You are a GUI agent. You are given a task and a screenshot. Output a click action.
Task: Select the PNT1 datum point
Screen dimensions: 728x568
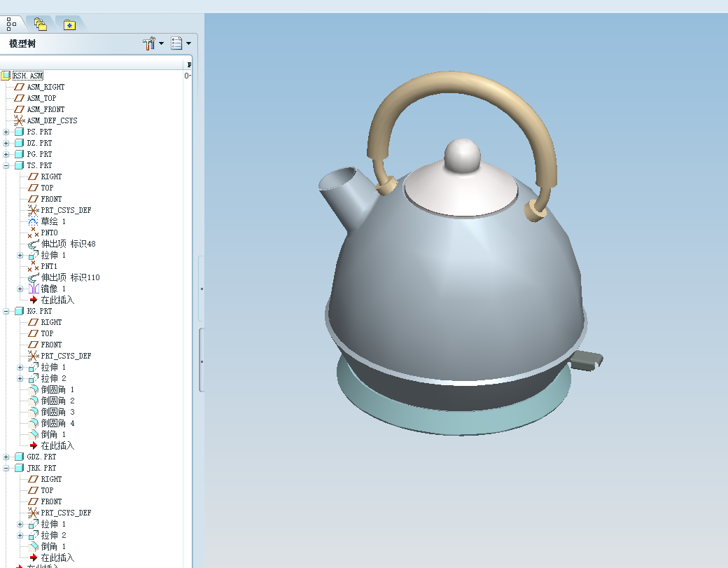pos(49,266)
